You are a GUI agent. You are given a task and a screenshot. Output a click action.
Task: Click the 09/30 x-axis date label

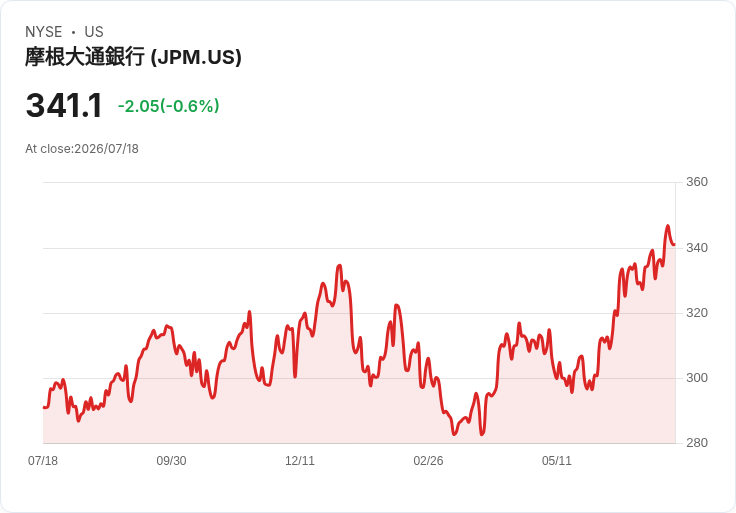click(171, 460)
